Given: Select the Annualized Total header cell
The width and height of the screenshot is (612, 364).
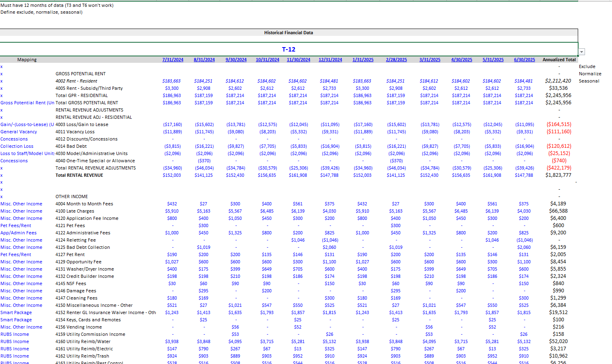Looking at the screenshot, I should (x=559, y=60).
